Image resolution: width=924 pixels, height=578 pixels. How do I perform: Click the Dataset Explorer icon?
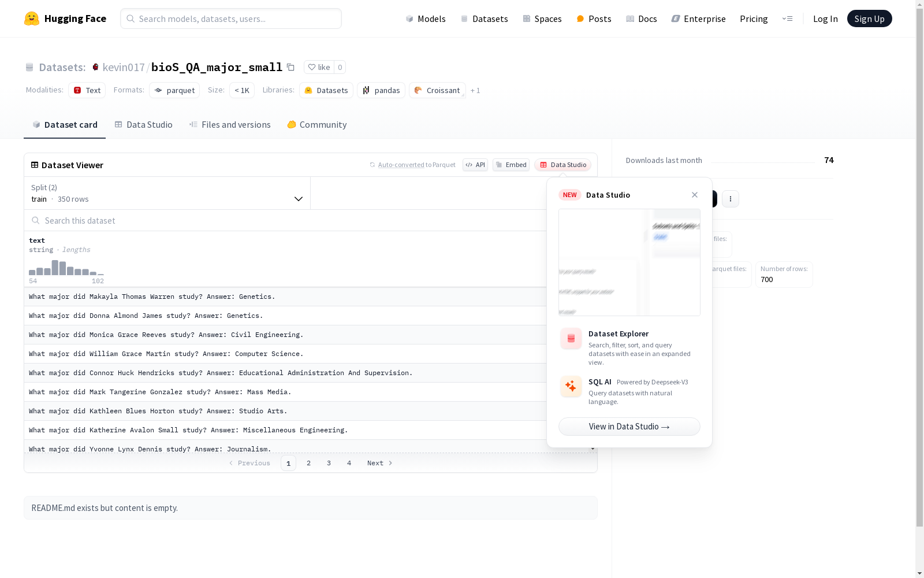(x=571, y=339)
